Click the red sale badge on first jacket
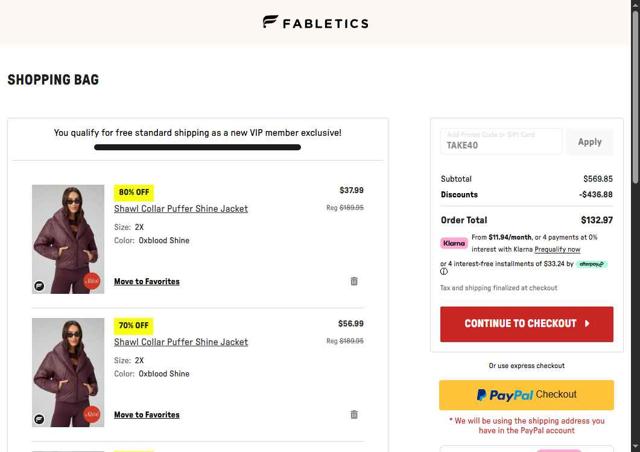This screenshot has width=640, height=452. pos(92,282)
